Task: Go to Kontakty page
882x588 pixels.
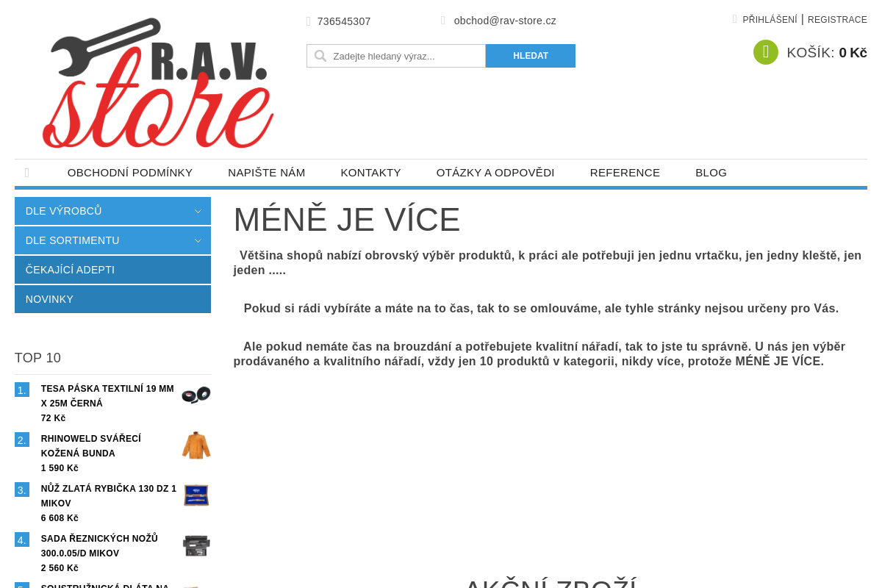Action: [370, 173]
